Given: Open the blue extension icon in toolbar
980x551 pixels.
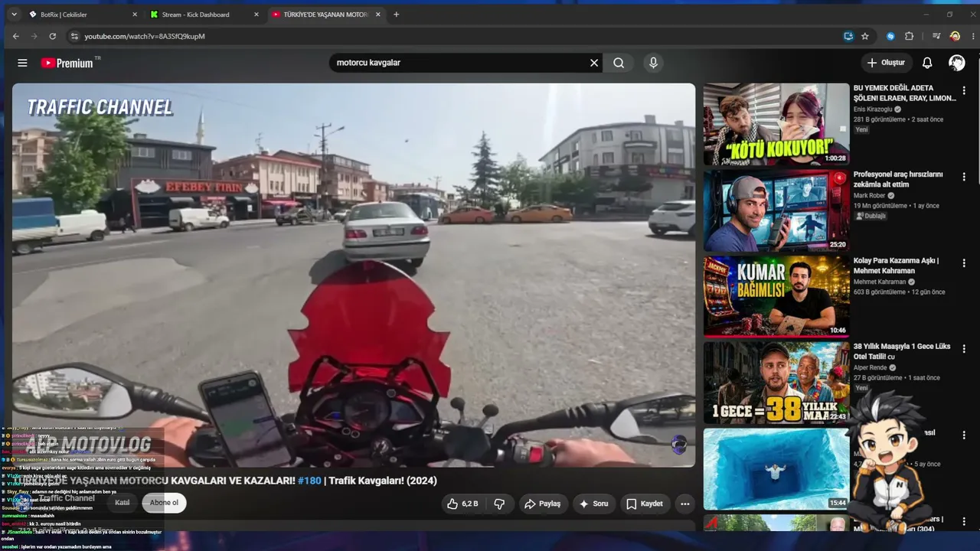Looking at the screenshot, I should click(x=890, y=36).
